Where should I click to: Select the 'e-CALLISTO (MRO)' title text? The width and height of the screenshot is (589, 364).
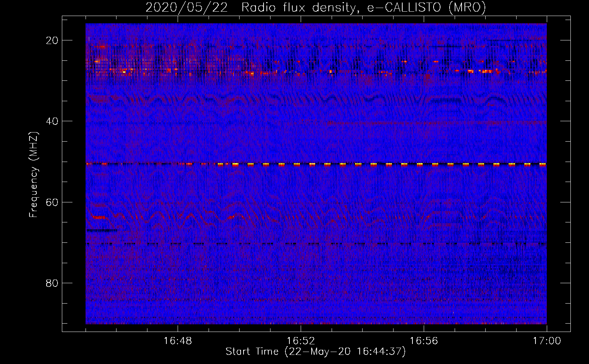(426, 7)
